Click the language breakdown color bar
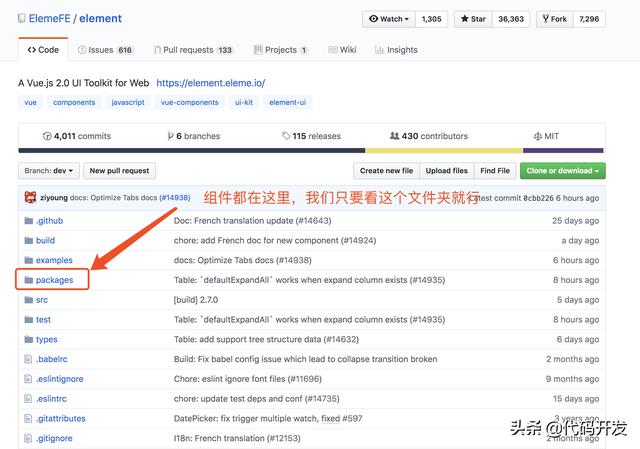This screenshot has height=449, width=640. point(311,151)
